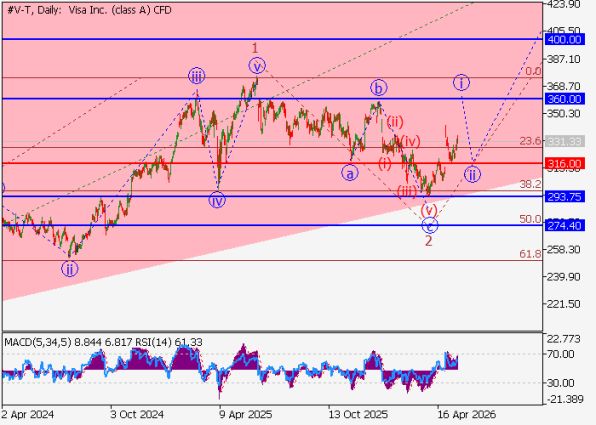Select the circled c wave label
596x425 pixels.
pyautogui.click(x=430, y=225)
